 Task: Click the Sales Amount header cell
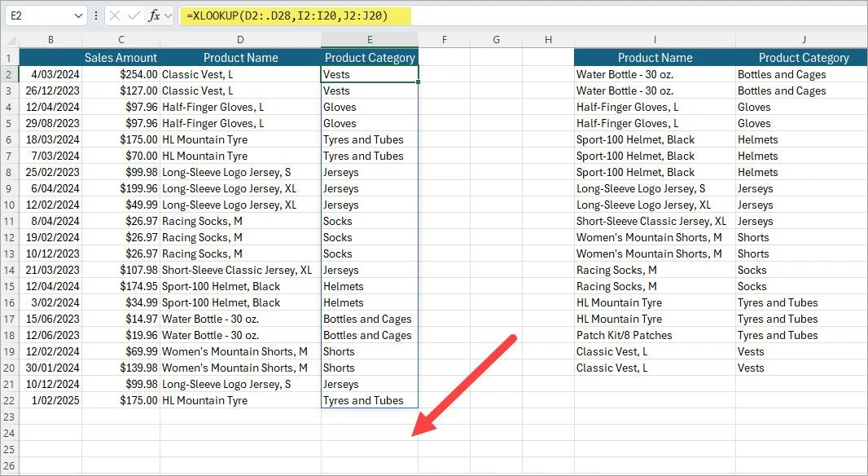[x=121, y=58]
